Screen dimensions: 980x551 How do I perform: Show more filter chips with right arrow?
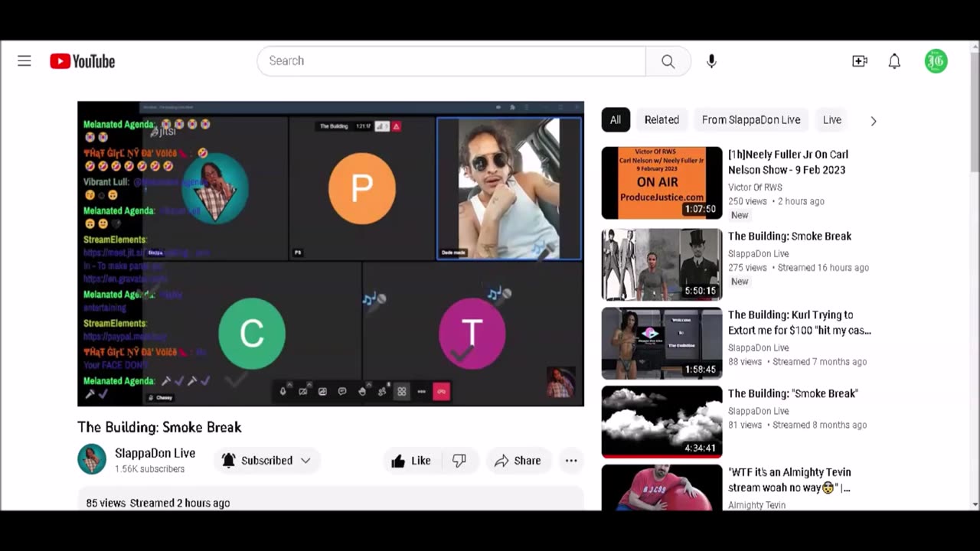pos(874,121)
